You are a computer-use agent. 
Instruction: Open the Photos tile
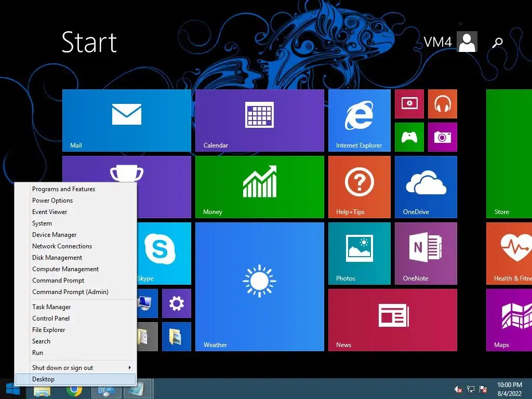click(360, 254)
